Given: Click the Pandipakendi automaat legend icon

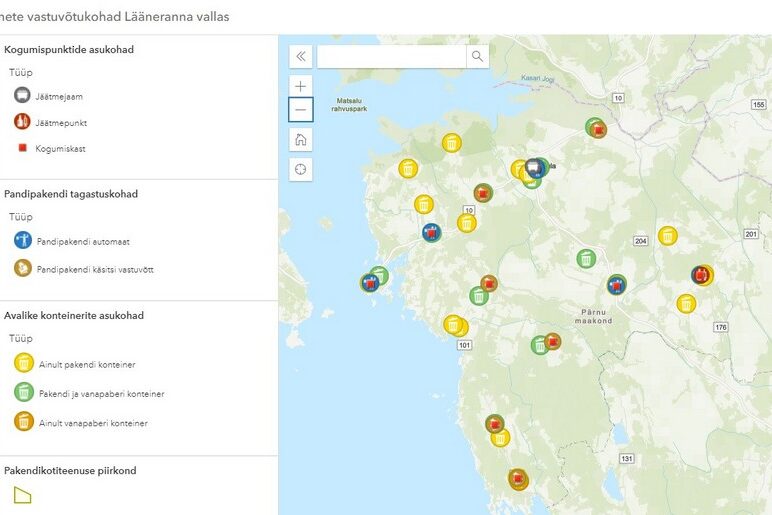Looking at the screenshot, I should 23,241.
